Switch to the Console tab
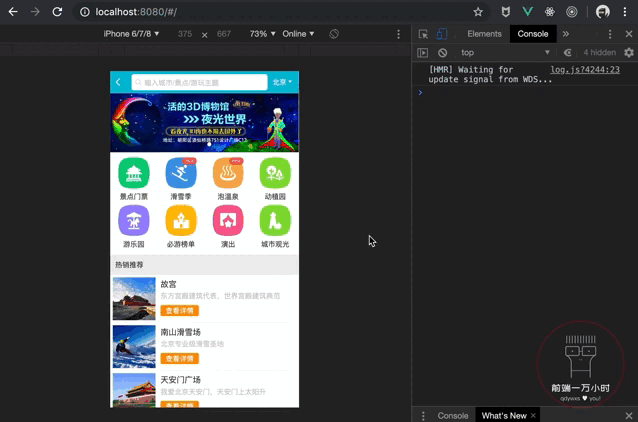The width and height of the screenshot is (638, 422). click(533, 34)
